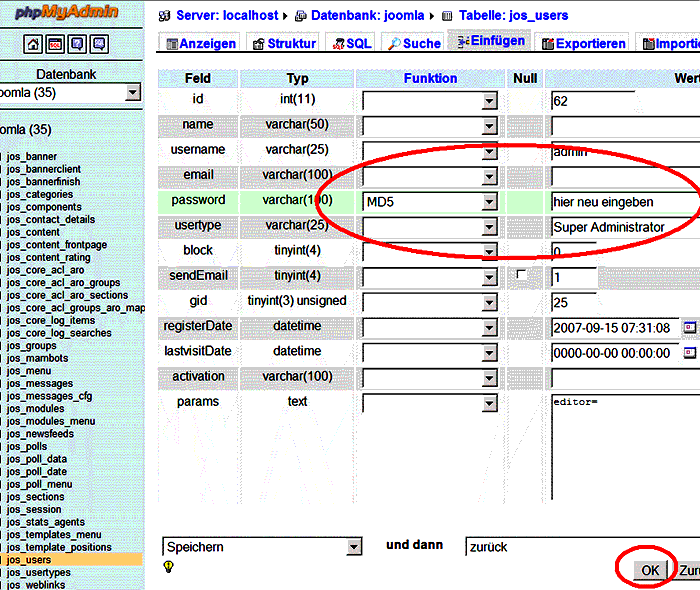Open Funktion dropdown for sendEmail field

[430, 277]
